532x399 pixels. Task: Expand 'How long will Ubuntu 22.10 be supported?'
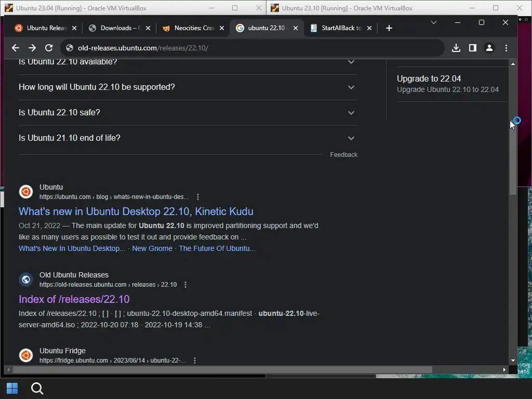click(188, 87)
